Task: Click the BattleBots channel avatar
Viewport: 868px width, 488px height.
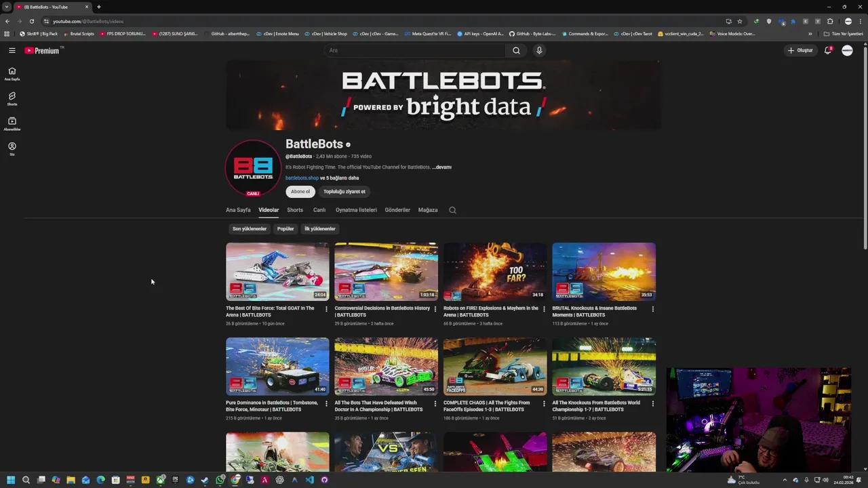Action: [x=253, y=167]
